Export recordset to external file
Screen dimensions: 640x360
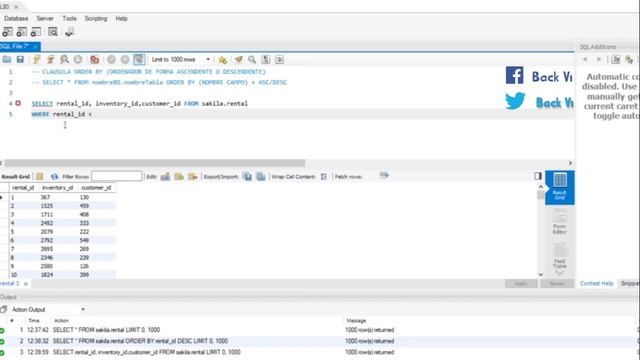[x=247, y=176]
